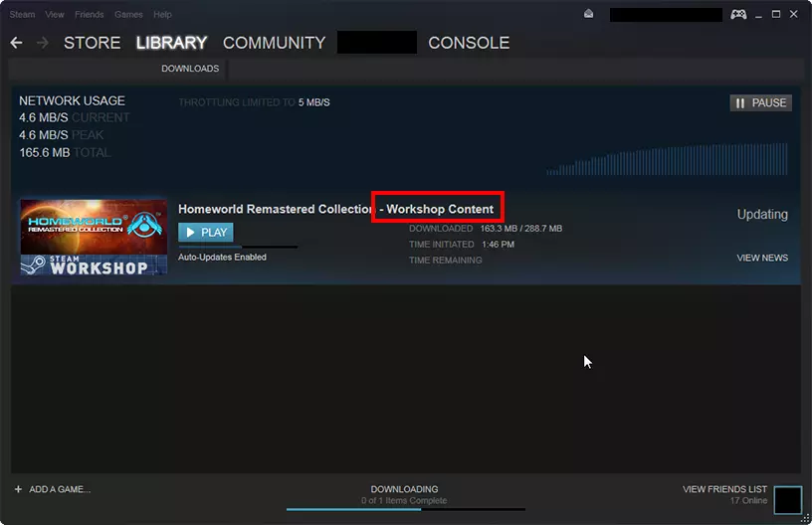Screen dimensions: 812x525
Task: Close the Steam window
Action: pos(793,15)
